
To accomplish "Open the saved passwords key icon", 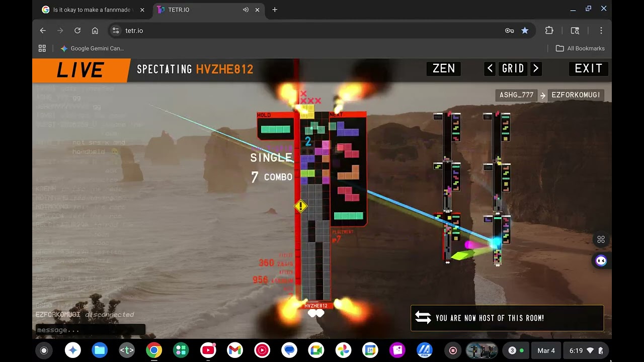I will 509,31.
